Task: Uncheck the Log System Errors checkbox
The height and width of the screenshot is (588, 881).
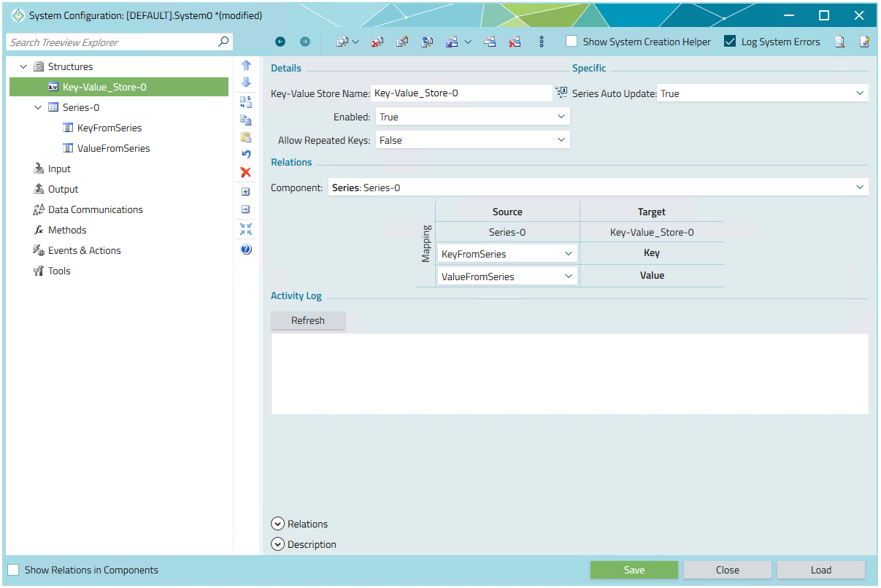Action: 730,42
